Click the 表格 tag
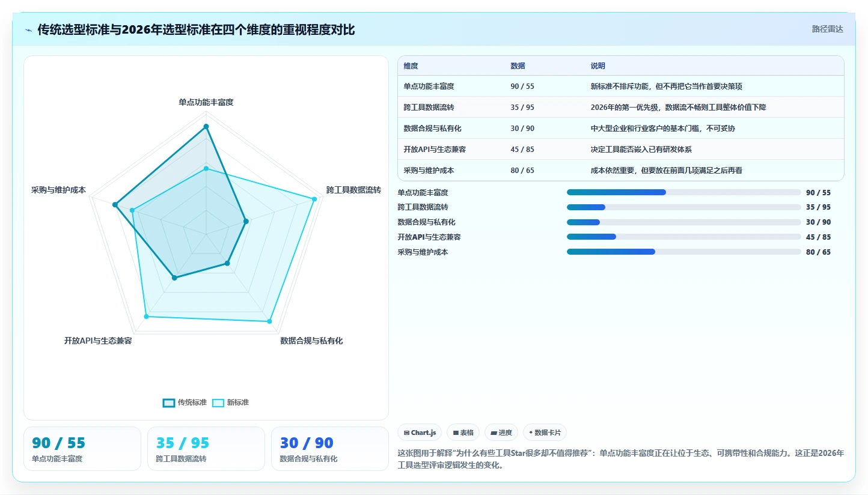The height and width of the screenshot is (495, 868). [x=463, y=433]
